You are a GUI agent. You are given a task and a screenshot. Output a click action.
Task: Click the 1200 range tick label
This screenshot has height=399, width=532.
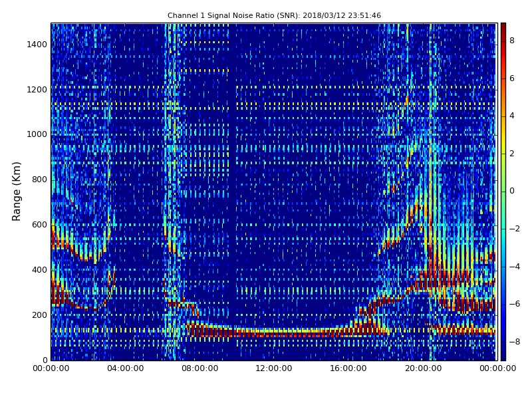(37, 90)
